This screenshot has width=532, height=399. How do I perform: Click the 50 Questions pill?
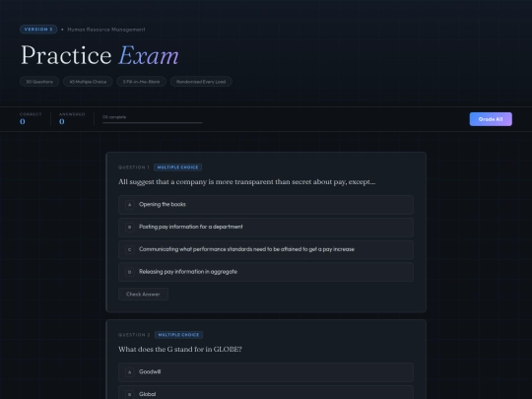[39, 82]
